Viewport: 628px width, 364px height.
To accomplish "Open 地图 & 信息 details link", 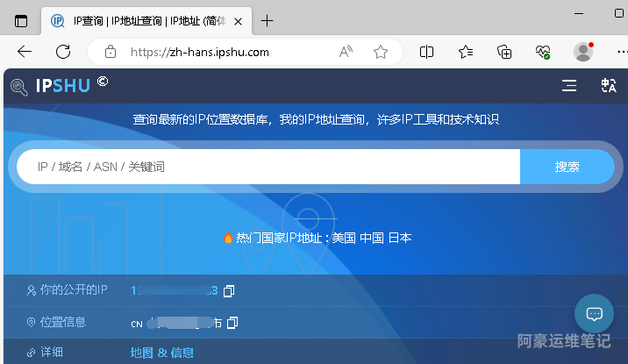I will (161, 353).
